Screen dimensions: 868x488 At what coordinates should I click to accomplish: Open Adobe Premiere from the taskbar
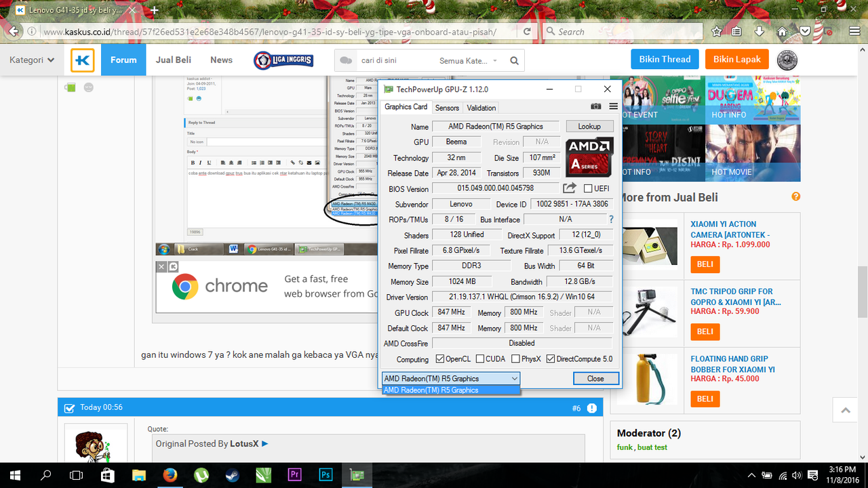(x=294, y=474)
